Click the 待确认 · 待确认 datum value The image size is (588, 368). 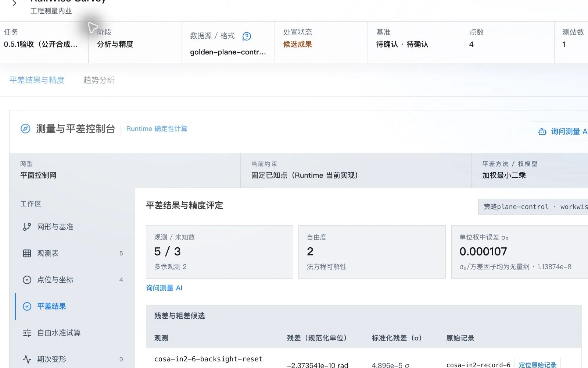point(402,44)
